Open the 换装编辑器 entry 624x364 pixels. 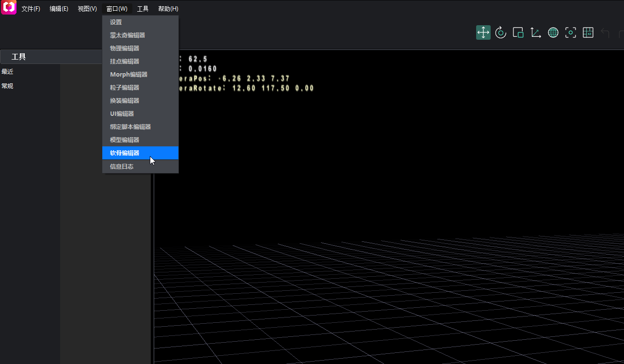click(x=141, y=101)
